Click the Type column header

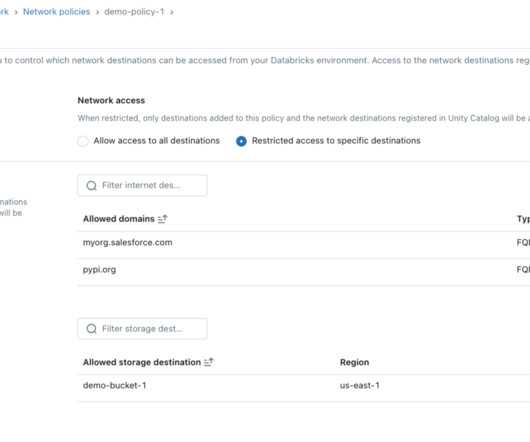[523, 219]
